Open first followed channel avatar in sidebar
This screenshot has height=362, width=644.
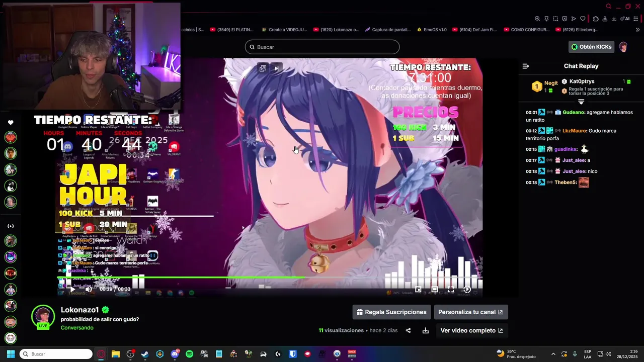tap(11, 137)
